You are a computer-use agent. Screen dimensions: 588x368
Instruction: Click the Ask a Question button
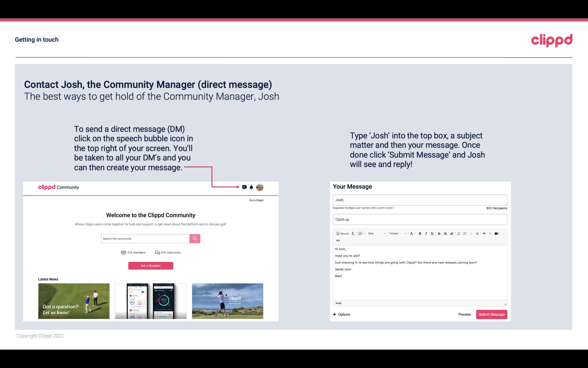tap(151, 265)
